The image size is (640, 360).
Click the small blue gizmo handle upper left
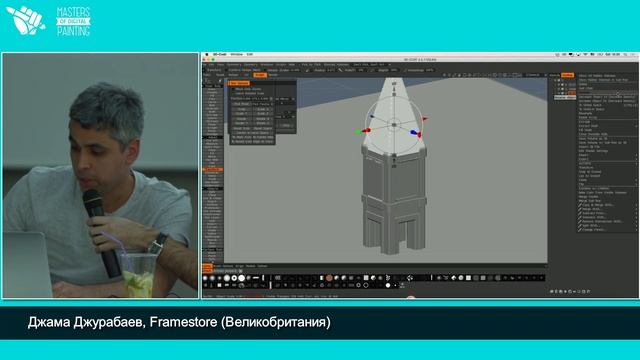click(372, 116)
